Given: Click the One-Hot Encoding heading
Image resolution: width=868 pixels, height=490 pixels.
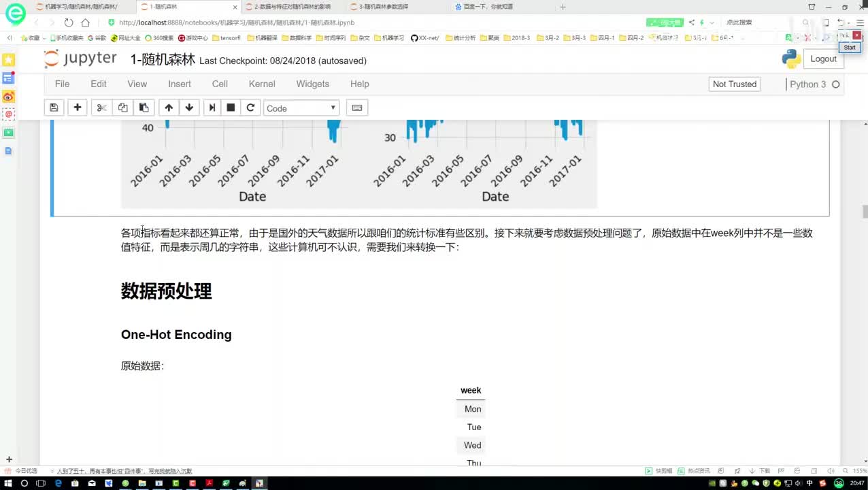Looking at the screenshot, I should (x=176, y=335).
